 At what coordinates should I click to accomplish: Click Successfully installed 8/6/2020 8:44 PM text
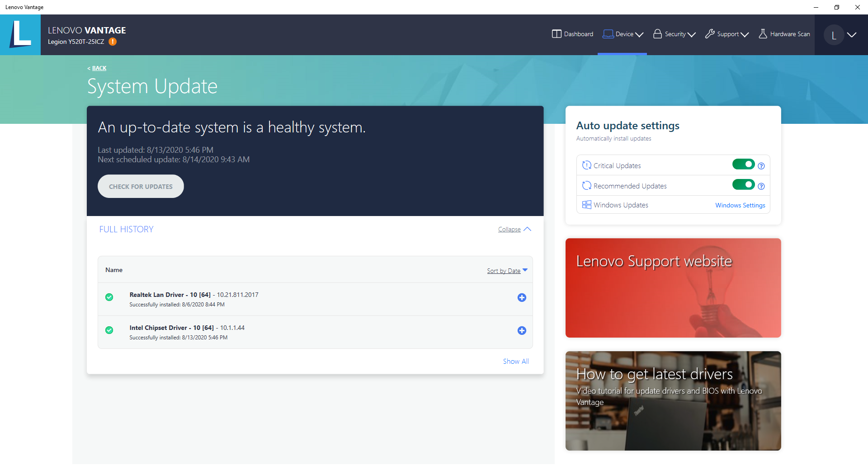coord(177,305)
